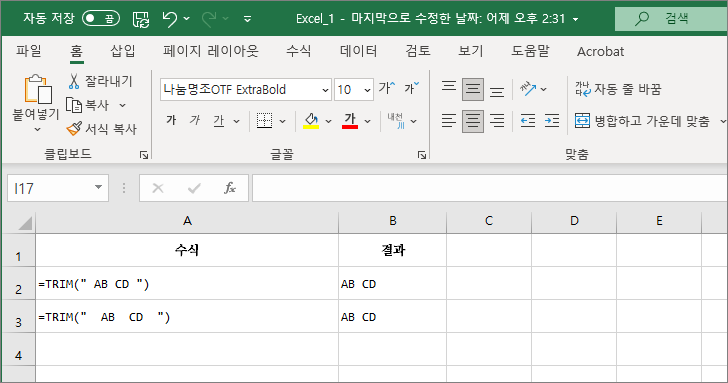Open the 클립보드 dialog launcher
The height and width of the screenshot is (383, 728).
[144, 156]
